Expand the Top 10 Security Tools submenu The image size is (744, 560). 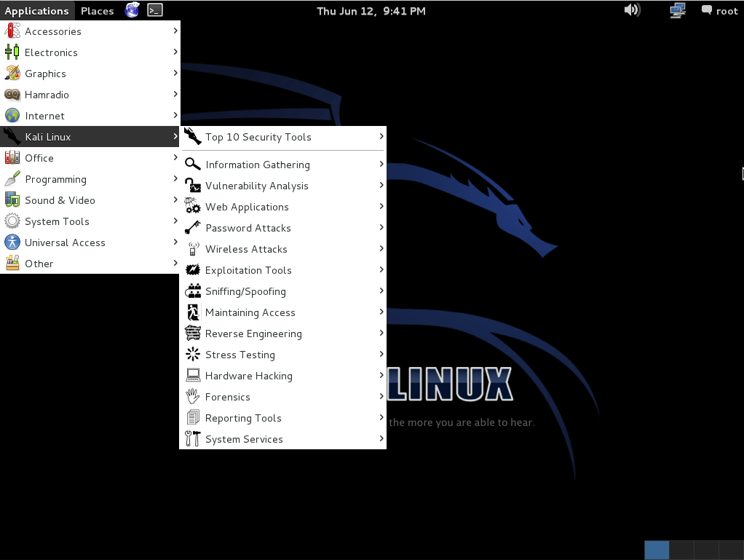(x=379, y=137)
